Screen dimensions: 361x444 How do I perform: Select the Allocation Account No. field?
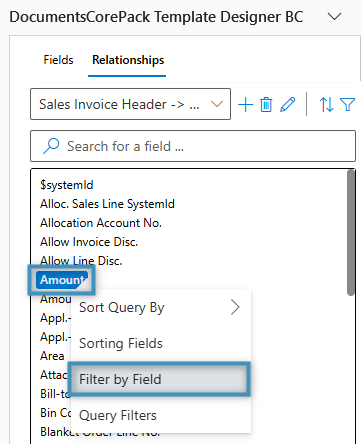click(101, 223)
